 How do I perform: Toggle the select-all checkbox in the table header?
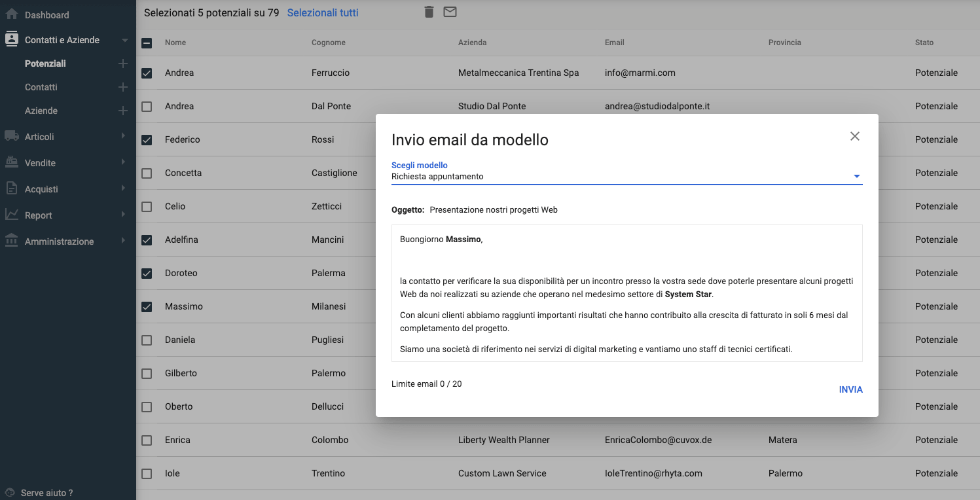[x=147, y=42]
